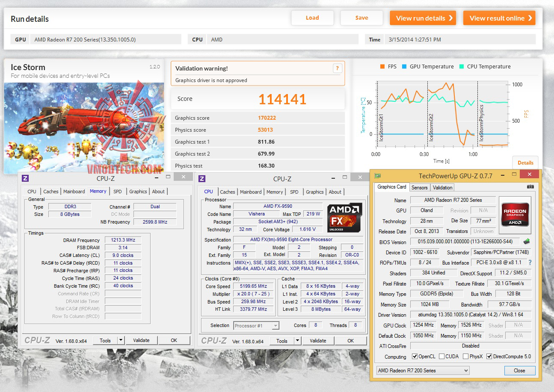This screenshot has height=392, width=554.
Task: Click OK in the CPU-Z processor window
Action: click(x=350, y=341)
